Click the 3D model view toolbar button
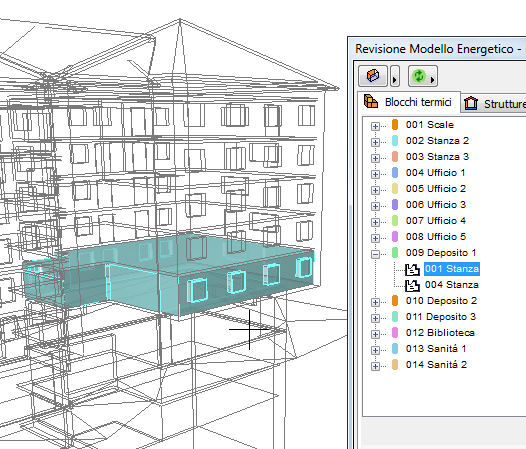The width and height of the screenshot is (526, 449). point(373,76)
